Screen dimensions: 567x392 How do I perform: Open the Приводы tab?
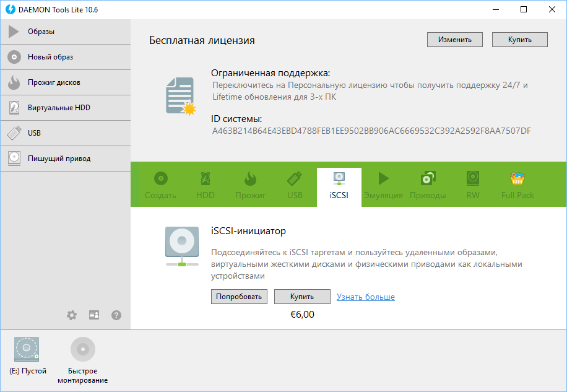tap(428, 186)
